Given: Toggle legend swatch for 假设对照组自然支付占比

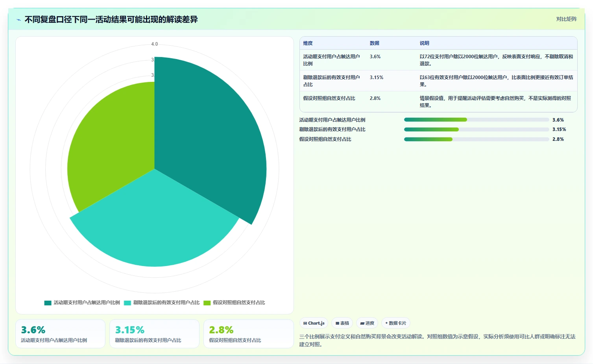Looking at the screenshot, I should (207, 303).
